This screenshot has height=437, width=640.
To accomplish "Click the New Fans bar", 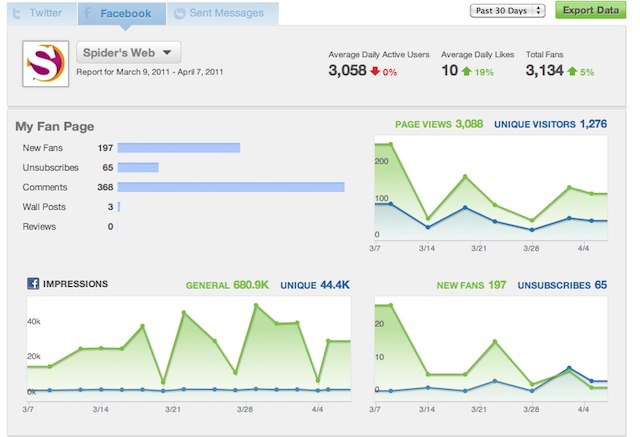I will pyautogui.click(x=179, y=148).
